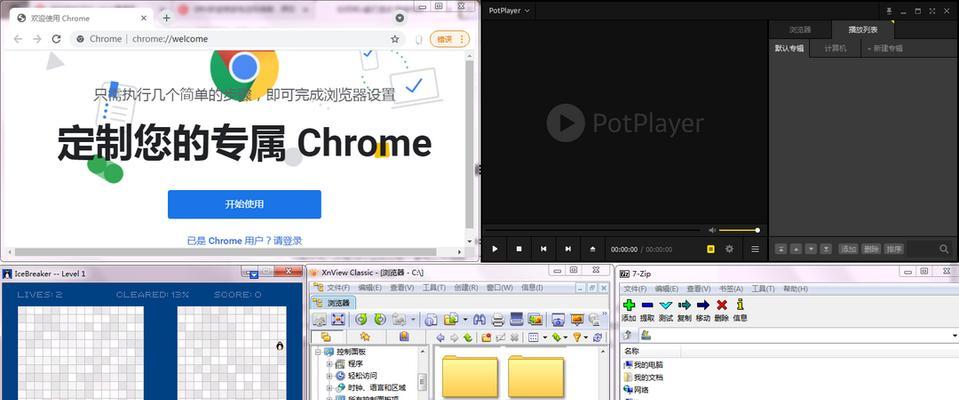Click the printer icon in XnView
The height and width of the screenshot is (400, 959).
click(x=498, y=319)
